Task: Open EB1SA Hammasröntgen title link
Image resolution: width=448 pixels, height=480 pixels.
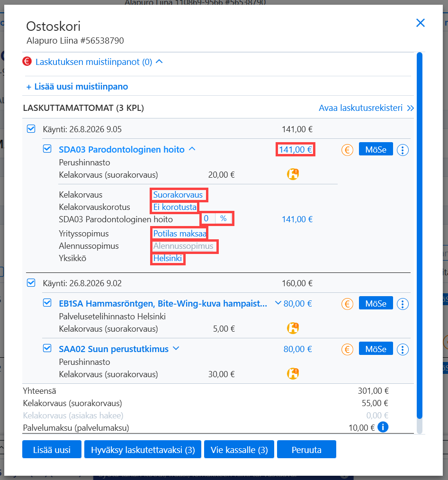Action: click(163, 304)
